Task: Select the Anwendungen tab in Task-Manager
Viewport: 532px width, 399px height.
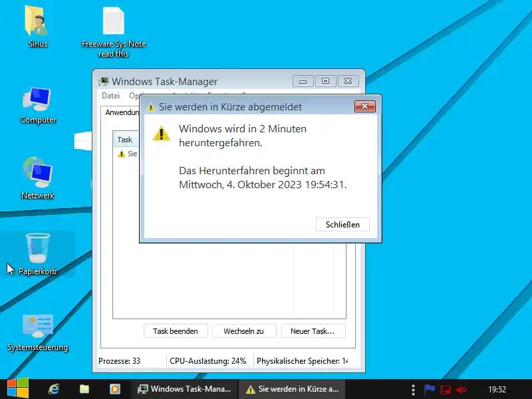Action: click(122, 112)
